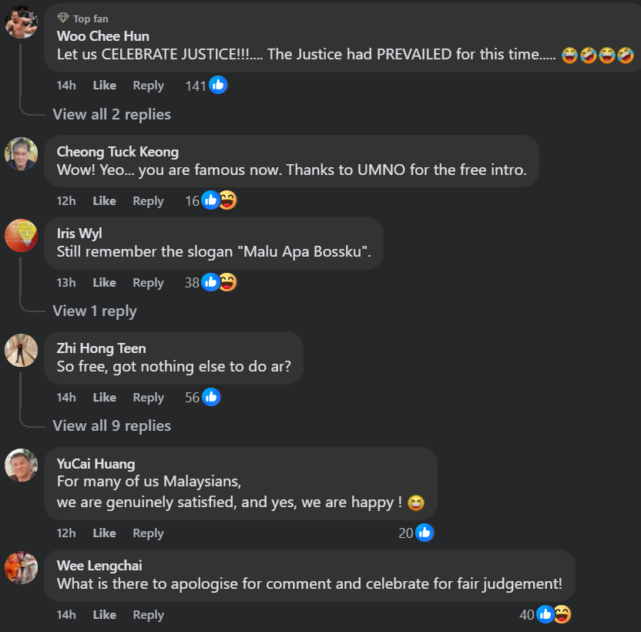Click the thumbs-up reaction icon on Iris Wyl's comment

pyautogui.click(x=211, y=282)
